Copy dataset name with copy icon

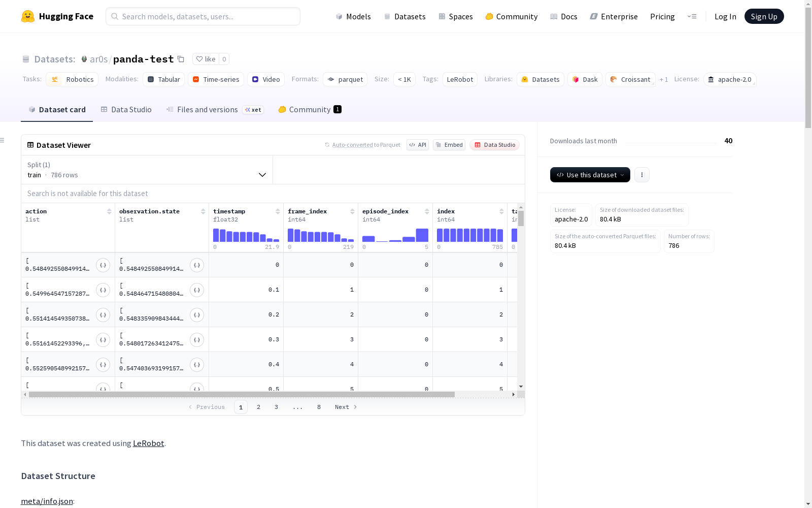point(181,59)
